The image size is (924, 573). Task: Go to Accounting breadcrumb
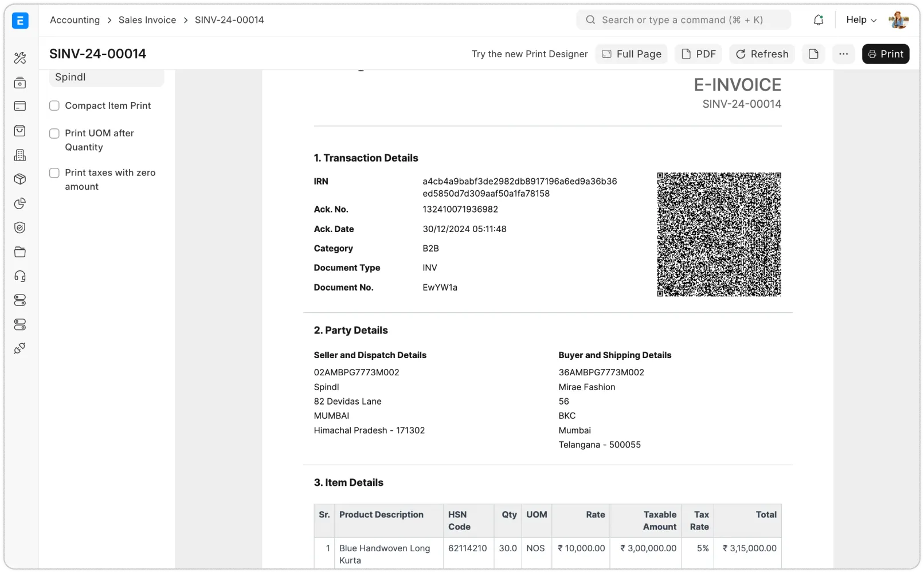pos(75,19)
